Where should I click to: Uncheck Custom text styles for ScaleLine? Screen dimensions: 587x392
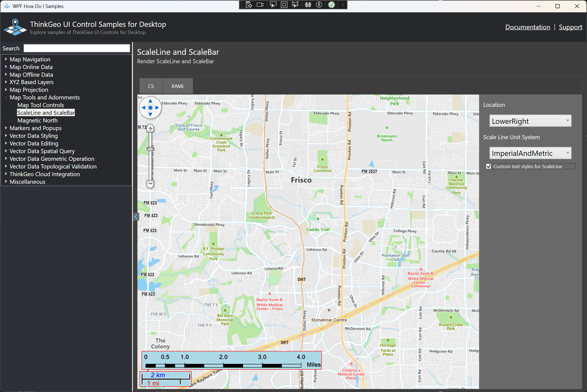(x=489, y=166)
